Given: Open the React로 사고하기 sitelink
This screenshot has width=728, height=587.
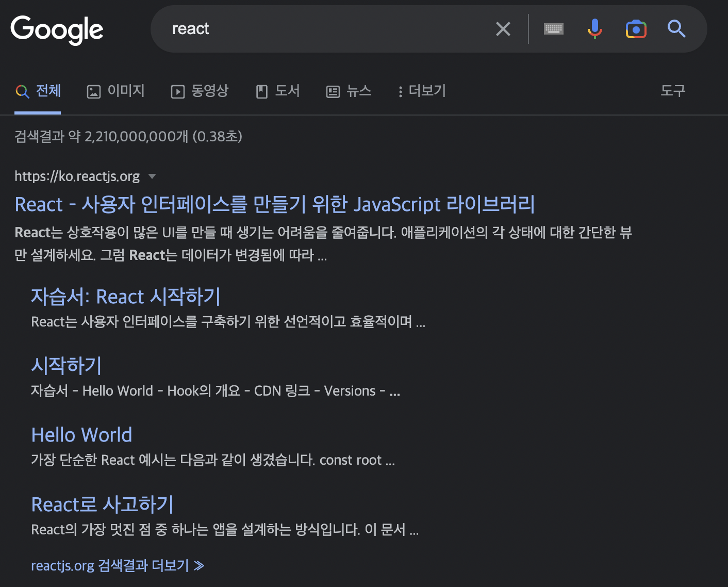Looking at the screenshot, I should [102, 504].
